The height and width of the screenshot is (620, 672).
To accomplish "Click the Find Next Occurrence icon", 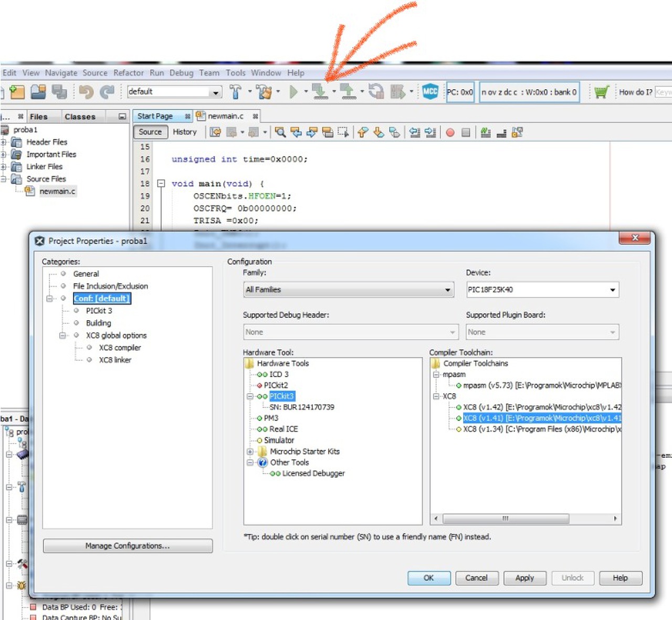I will coord(312,132).
